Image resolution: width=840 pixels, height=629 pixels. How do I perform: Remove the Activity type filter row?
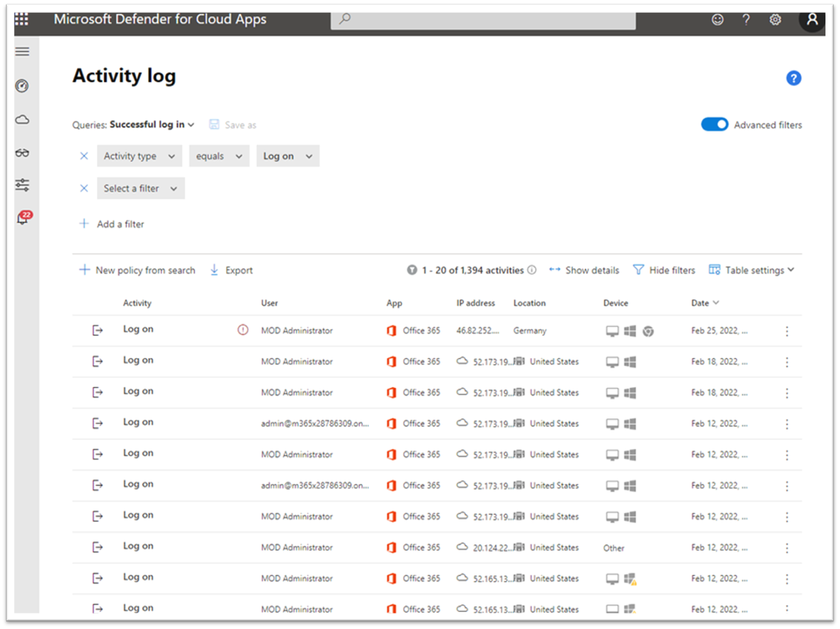click(84, 156)
